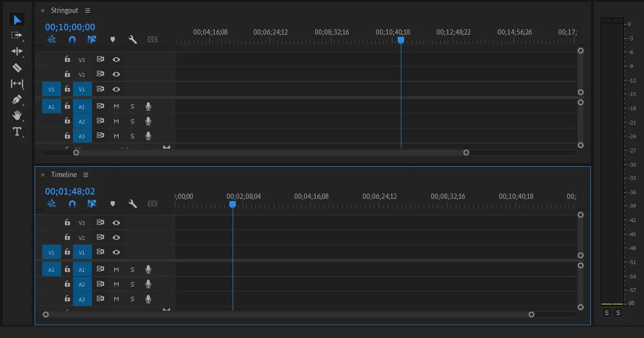Select the Track Select Forward tool
This screenshot has width=644, height=338.
point(17,36)
